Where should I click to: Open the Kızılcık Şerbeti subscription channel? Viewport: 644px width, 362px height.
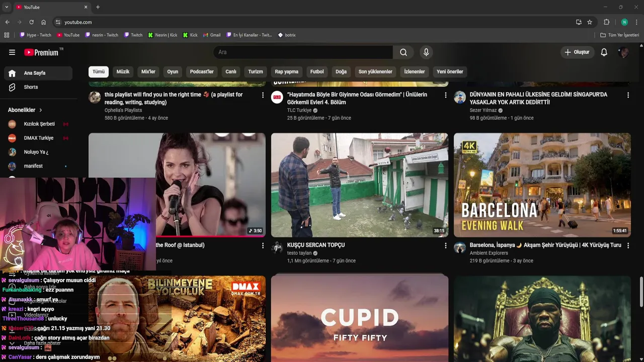click(38, 124)
